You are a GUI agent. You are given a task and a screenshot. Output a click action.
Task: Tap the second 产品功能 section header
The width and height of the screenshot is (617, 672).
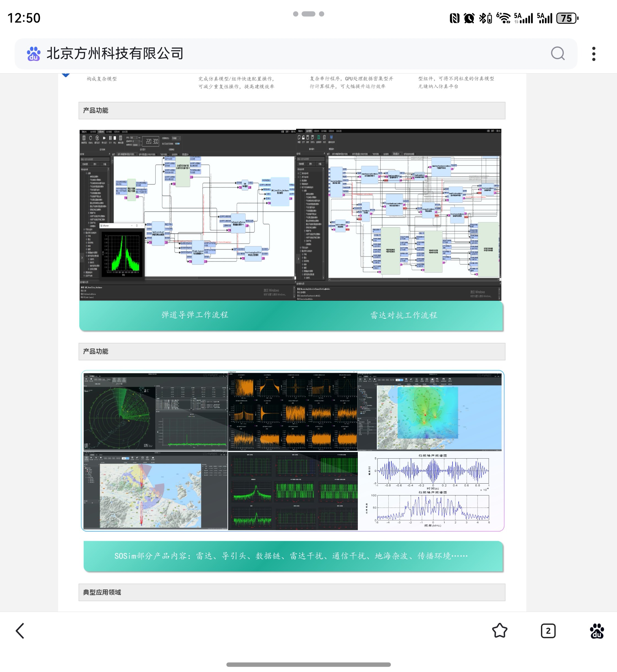(96, 351)
